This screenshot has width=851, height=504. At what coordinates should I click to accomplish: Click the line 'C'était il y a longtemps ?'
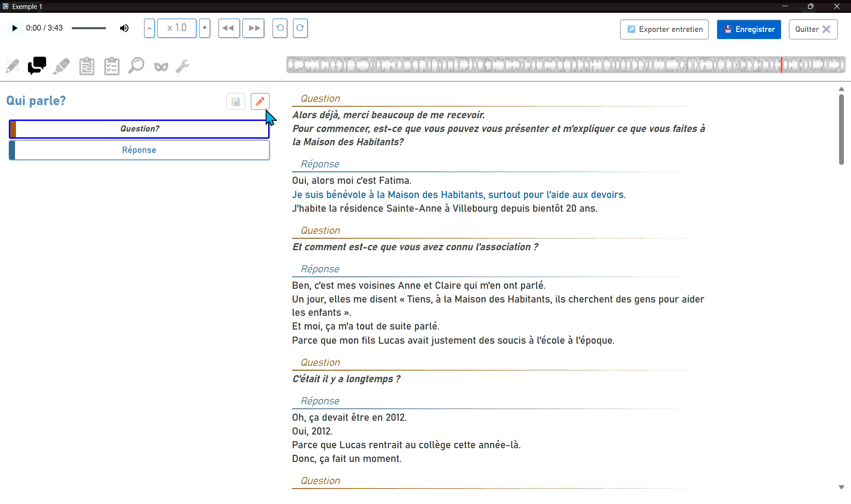[346, 379]
